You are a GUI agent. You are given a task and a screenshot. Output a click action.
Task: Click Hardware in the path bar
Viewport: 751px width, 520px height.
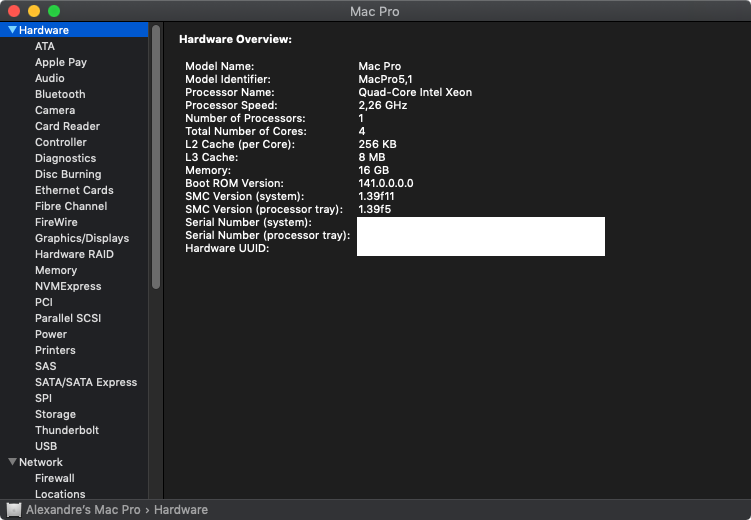[x=181, y=509]
